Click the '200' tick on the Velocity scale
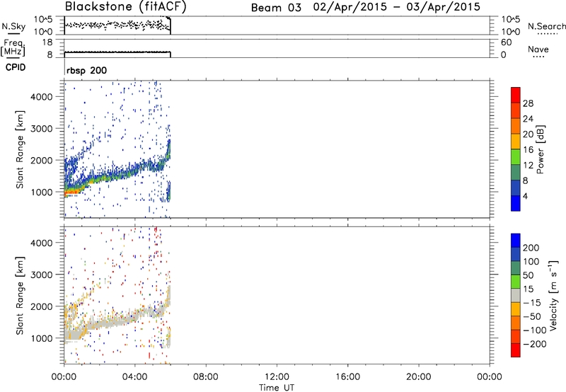 pos(531,248)
